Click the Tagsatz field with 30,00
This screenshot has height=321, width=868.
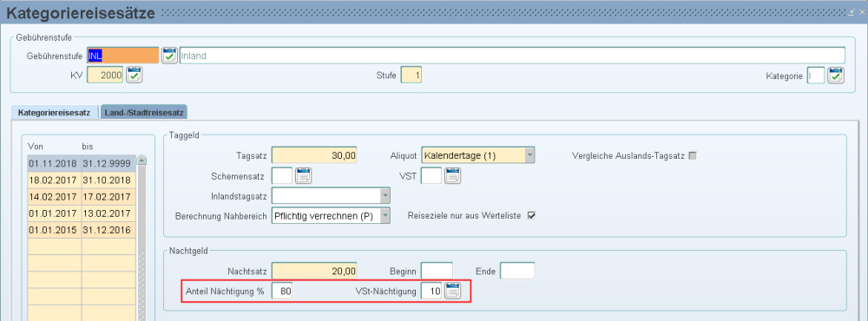(x=314, y=155)
